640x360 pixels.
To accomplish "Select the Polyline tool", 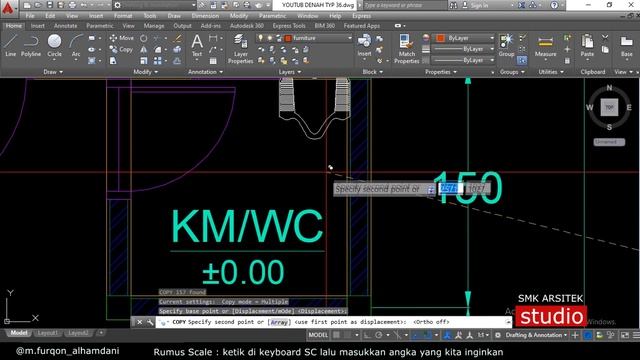I will pos(31,46).
